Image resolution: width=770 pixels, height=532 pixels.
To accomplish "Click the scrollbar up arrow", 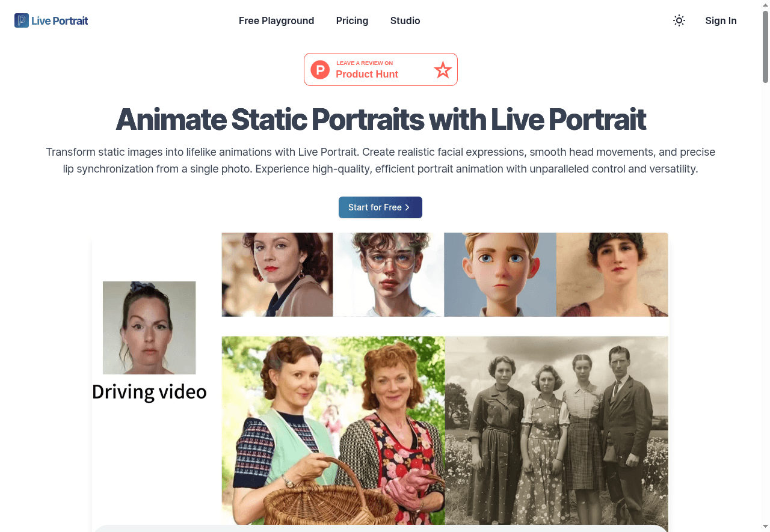I will click(765, 4).
